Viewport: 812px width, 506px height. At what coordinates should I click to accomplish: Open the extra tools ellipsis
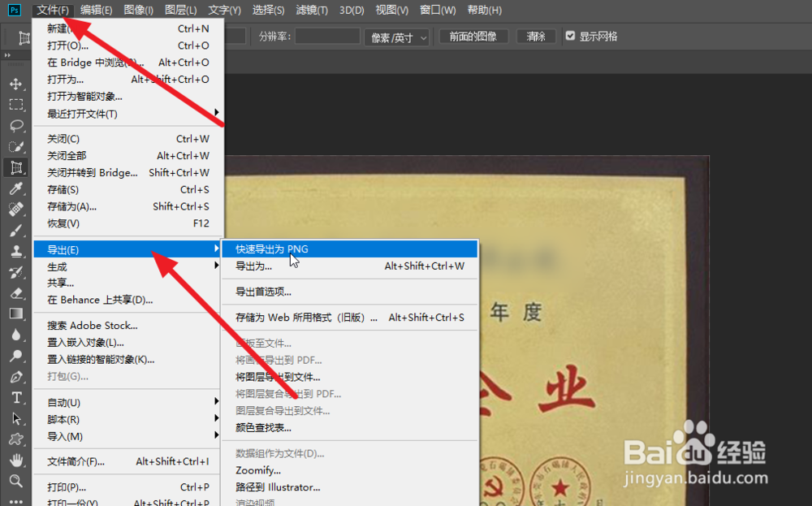click(16, 501)
